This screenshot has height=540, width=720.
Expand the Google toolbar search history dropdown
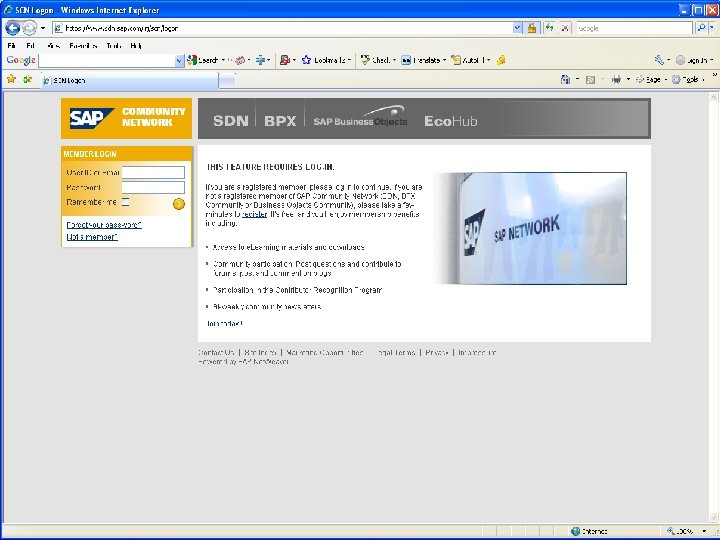180,60
